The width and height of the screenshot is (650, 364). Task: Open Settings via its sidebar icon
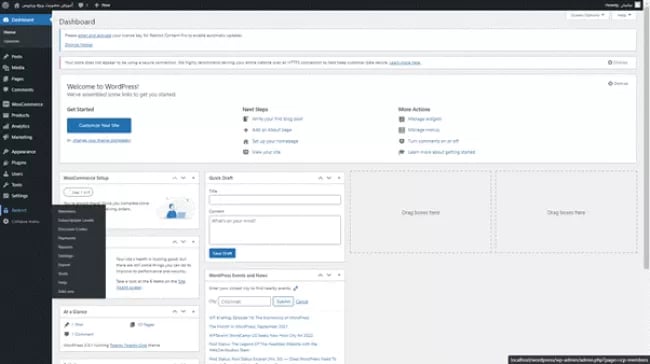6,196
